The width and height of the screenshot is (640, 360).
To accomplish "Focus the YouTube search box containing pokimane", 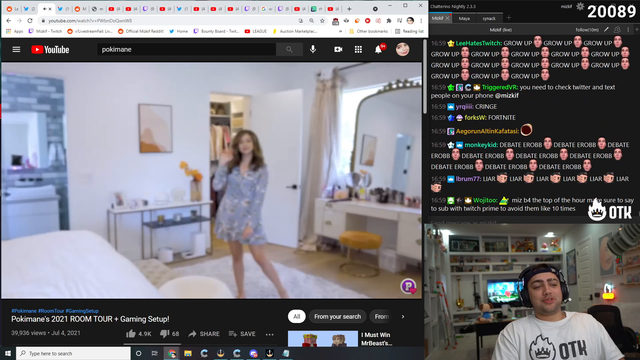I will tap(187, 49).
